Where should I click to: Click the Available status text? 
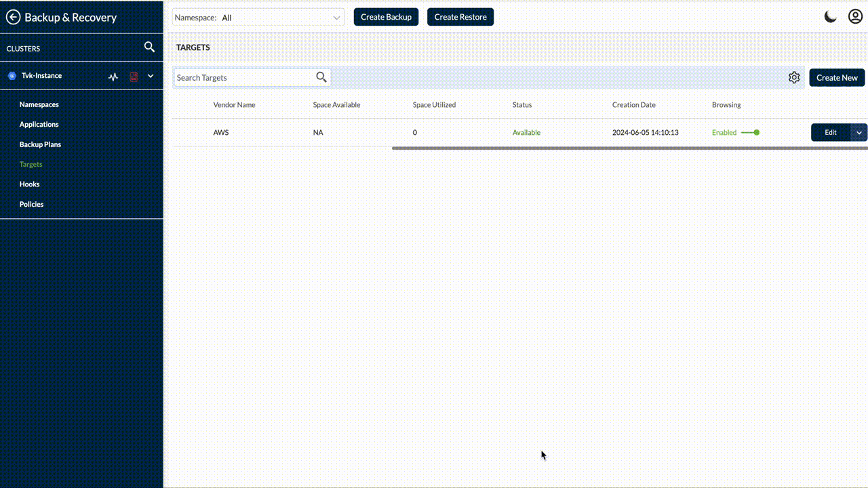coord(526,132)
